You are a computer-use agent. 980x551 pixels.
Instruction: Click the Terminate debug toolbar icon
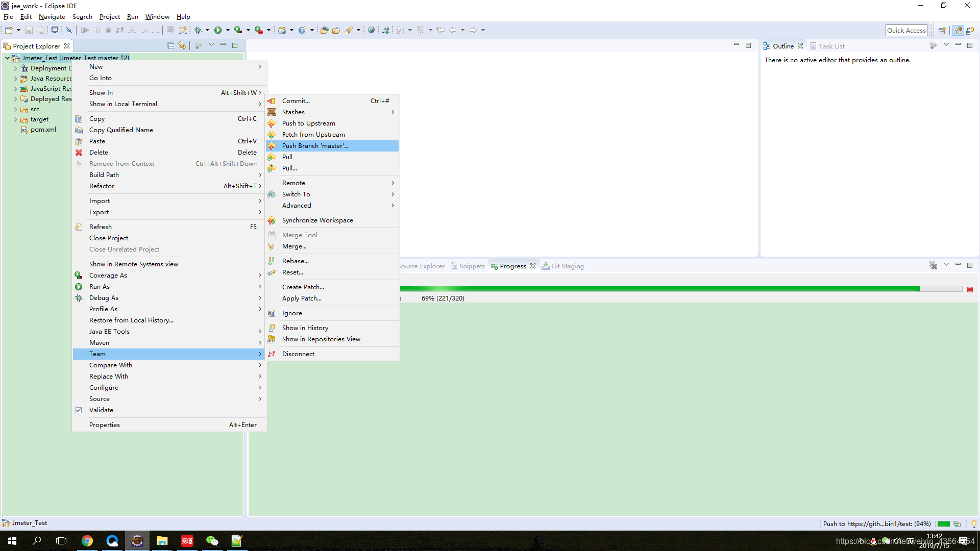[x=108, y=30]
